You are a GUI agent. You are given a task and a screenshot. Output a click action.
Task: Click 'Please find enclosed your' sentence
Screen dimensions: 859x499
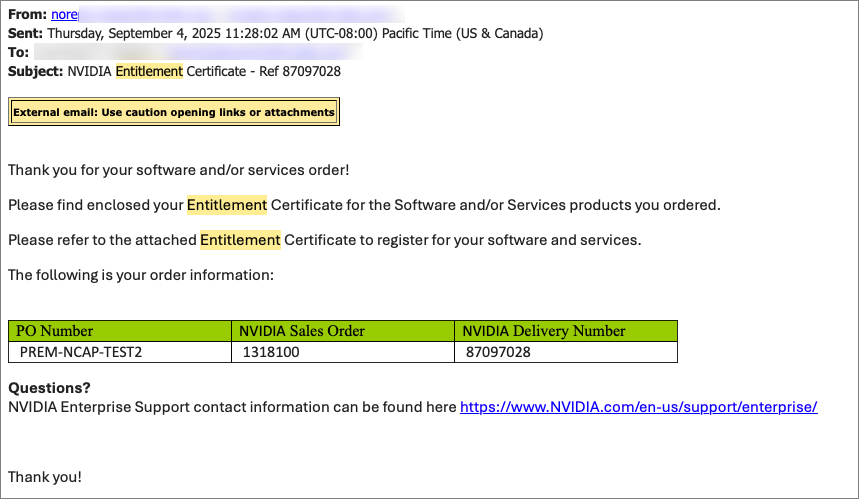coord(364,205)
